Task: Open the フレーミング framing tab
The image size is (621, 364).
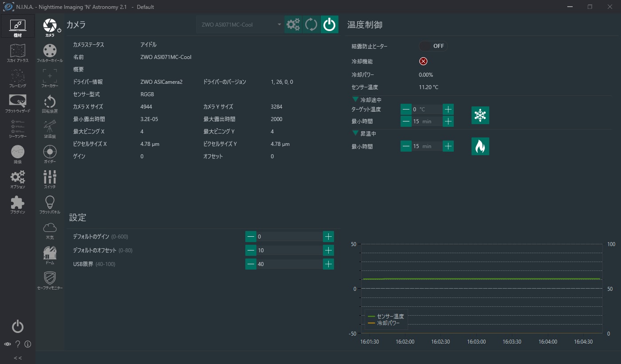Action: (18, 78)
